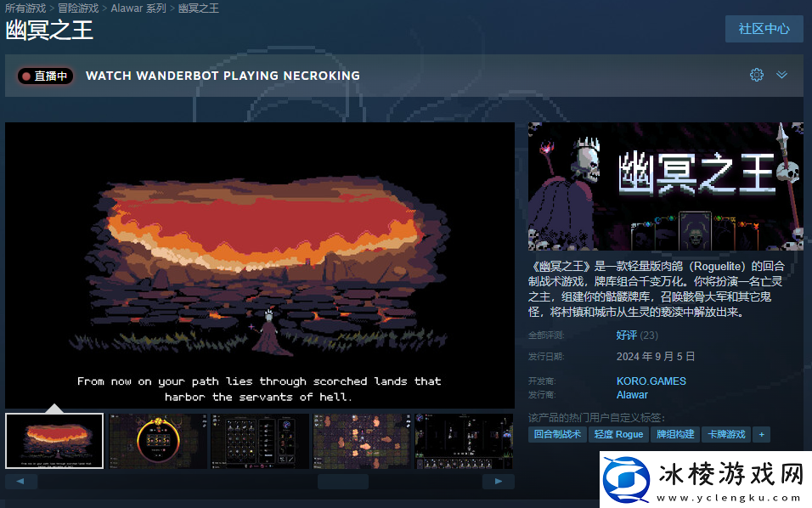Viewport: 812px width, 508px height.
Task: Click the thumbnail strip horizontal scrollbar handle
Action: coord(343,482)
